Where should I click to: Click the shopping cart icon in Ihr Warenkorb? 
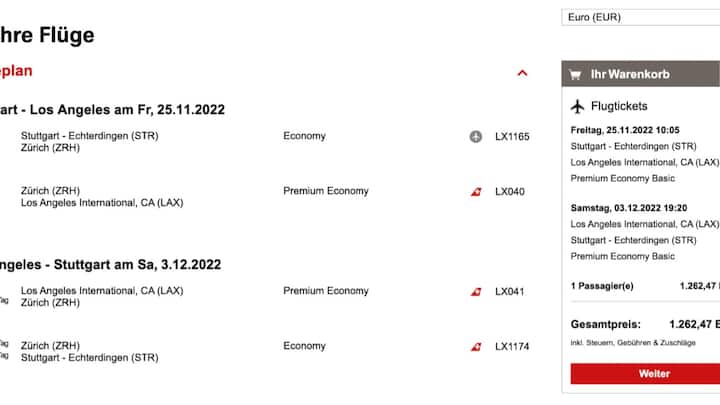pyautogui.click(x=575, y=74)
